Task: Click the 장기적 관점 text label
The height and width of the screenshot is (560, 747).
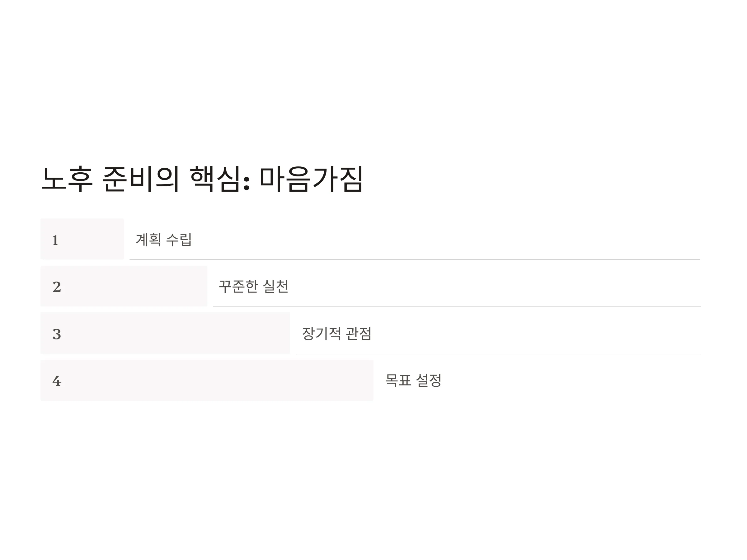Action: 337,334
